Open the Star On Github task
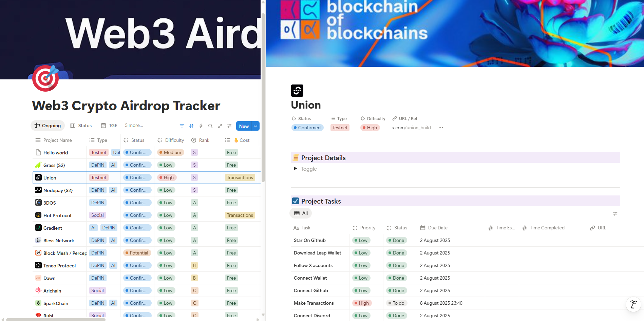The width and height of the screenshot is (644, 321). tap(310, 240)
